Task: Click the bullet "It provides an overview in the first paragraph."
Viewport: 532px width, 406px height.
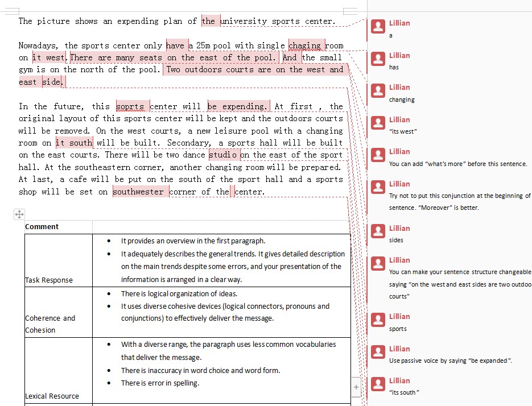Action: tap(193, 241)
